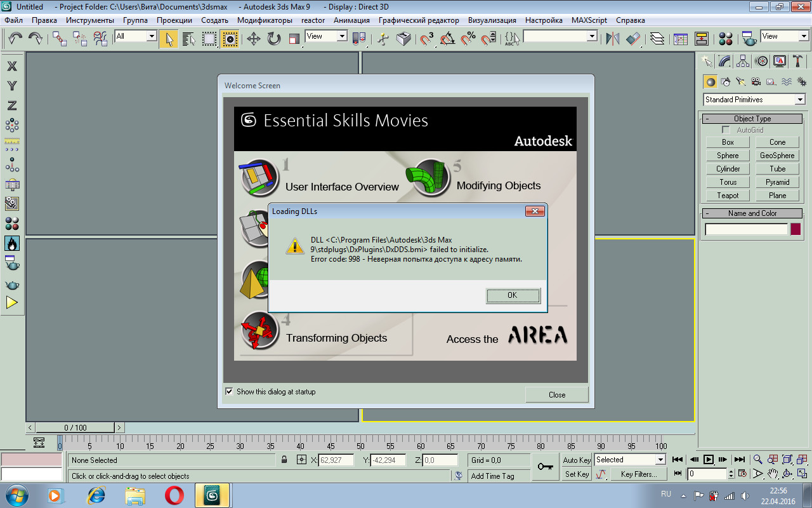Open the Правка menu
The image size is (812, 508).
point(44,20)
